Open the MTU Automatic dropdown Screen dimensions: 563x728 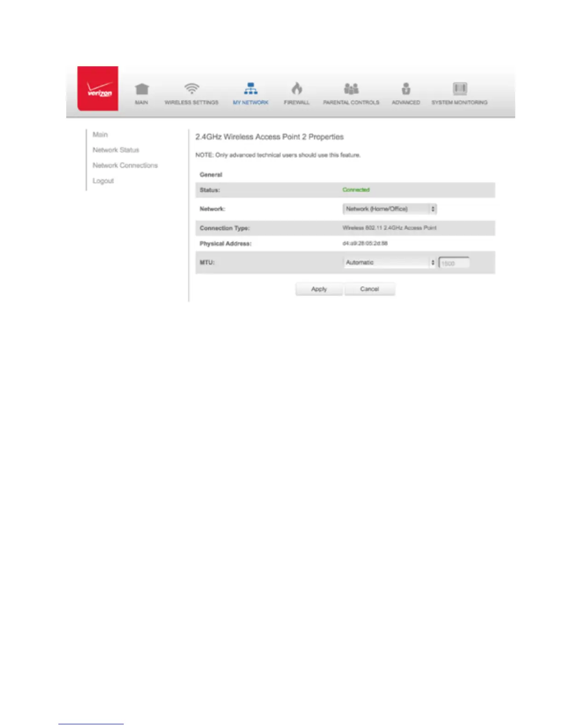(x=390, y=262)
